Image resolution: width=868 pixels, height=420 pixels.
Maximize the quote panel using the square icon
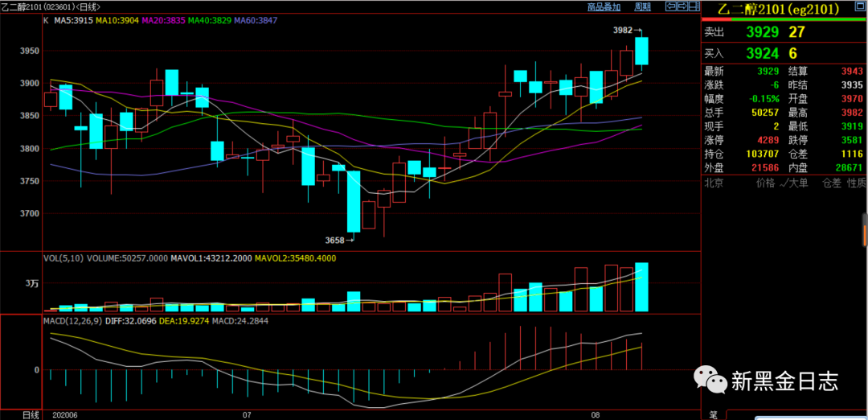click(861, 6)
